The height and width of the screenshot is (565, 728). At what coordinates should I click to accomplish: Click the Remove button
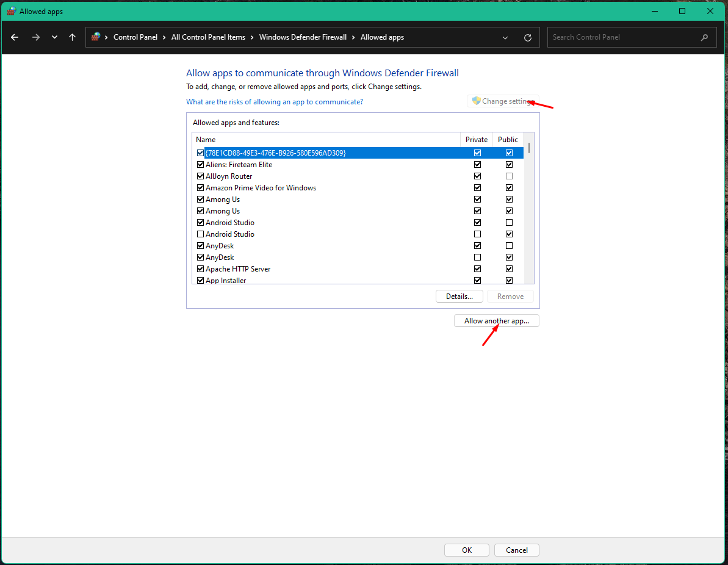pos(510,296)
